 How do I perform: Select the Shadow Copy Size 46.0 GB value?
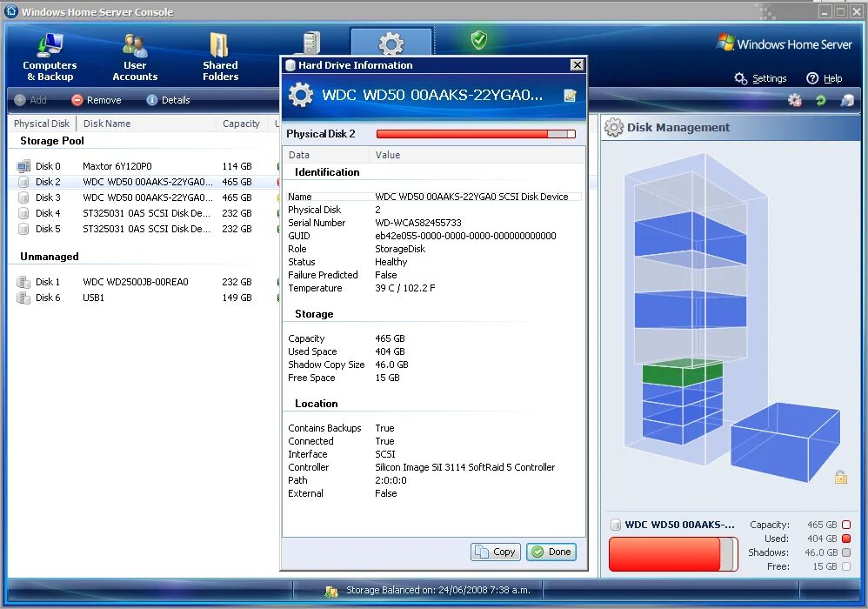pyautogui.click(x=391, y=365)
